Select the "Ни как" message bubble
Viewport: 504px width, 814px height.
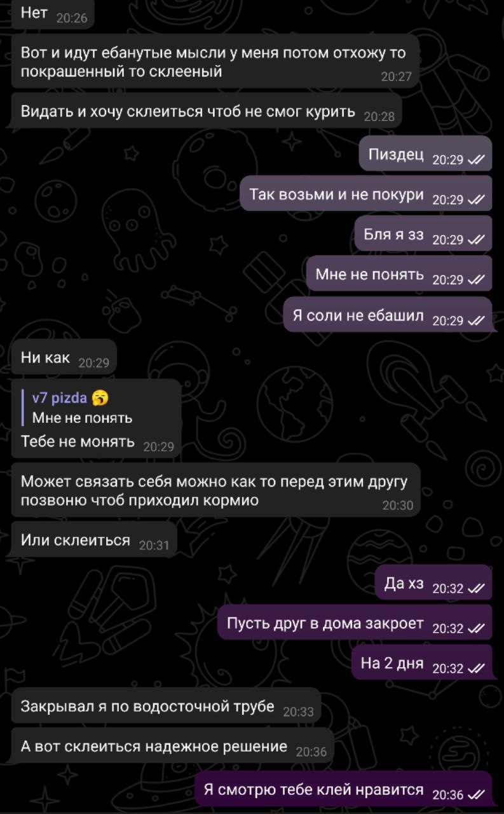pyautogui.click(x=64, y=359)
